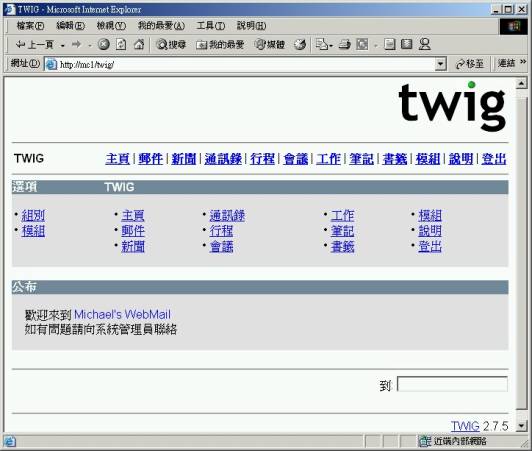Click the 移至 Go button

click(470, 63)
